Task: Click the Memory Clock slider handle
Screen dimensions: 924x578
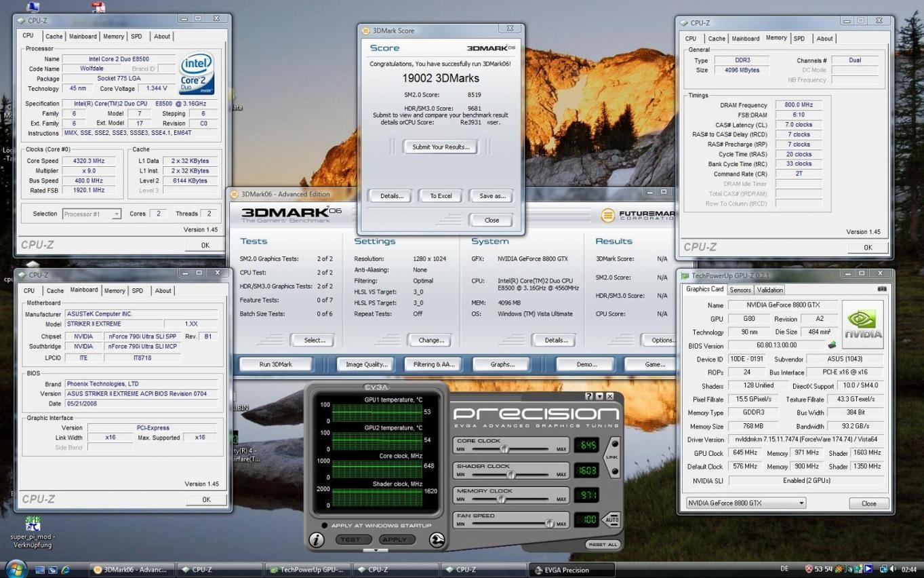Action: tap(501, 499)
